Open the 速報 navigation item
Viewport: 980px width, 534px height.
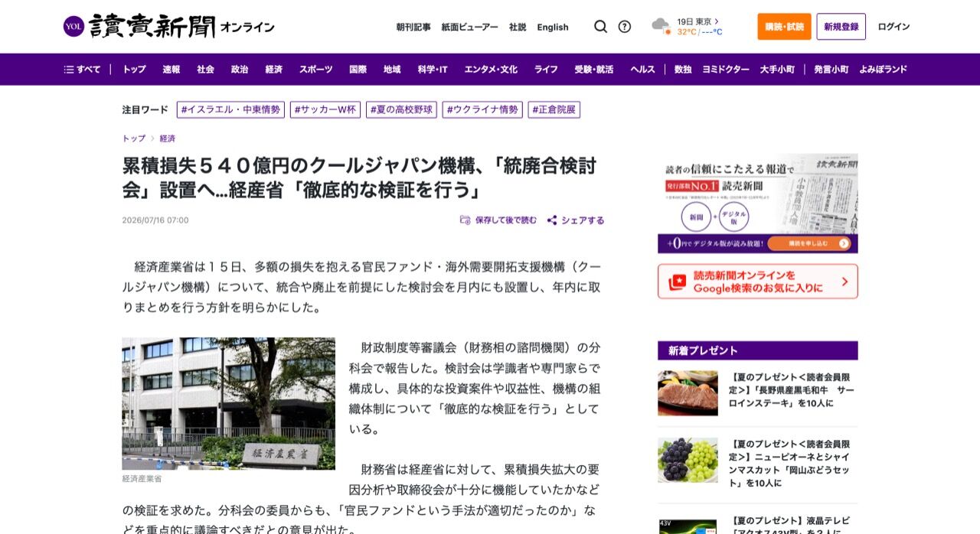[x=171, y=69]
